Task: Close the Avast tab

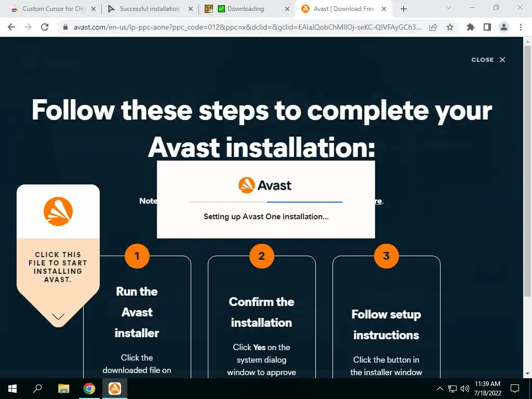Action: tap(384, 9)
